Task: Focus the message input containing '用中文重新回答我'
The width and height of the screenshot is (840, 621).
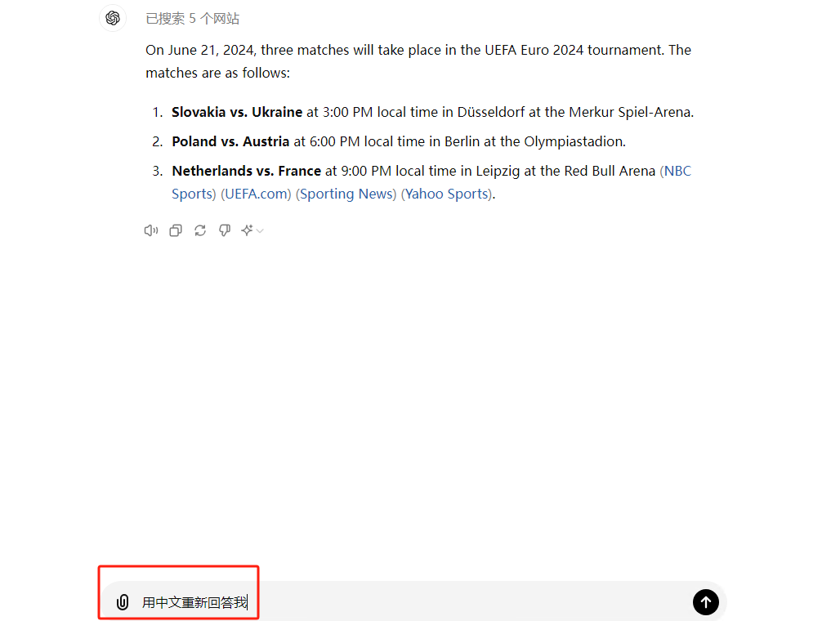Action: 409,603
